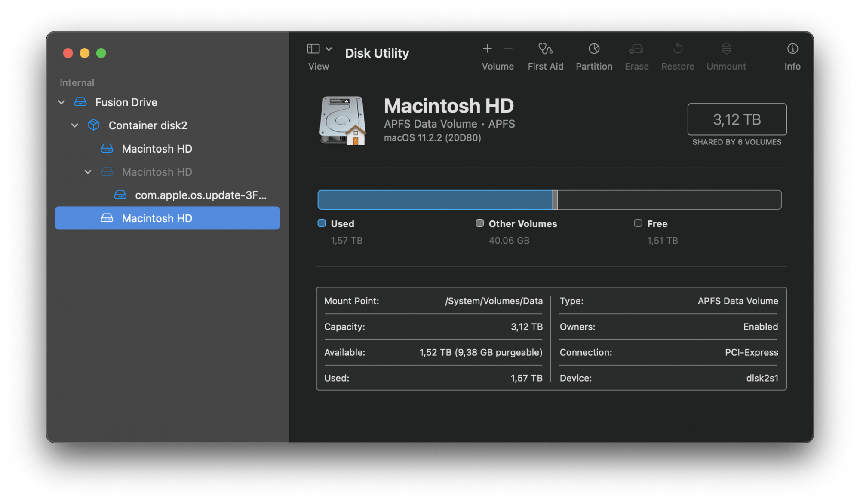Open the View options dropdown
This screenshot has width=860, height=504.
coord(329,49)
